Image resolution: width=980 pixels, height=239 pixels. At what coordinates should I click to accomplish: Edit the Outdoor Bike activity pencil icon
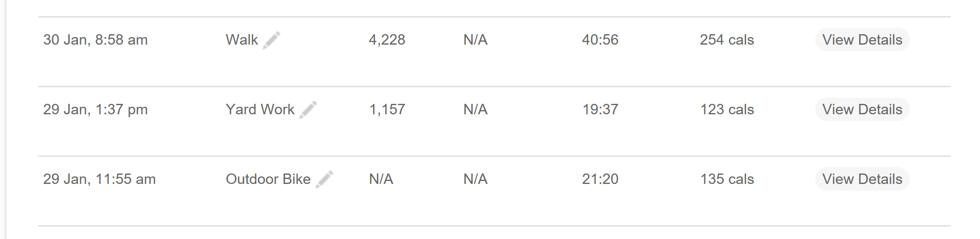click(x=324, y=179)
